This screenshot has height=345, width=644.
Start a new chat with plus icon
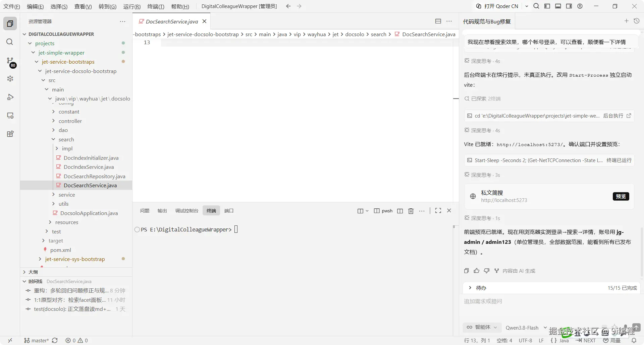point(626,21)
